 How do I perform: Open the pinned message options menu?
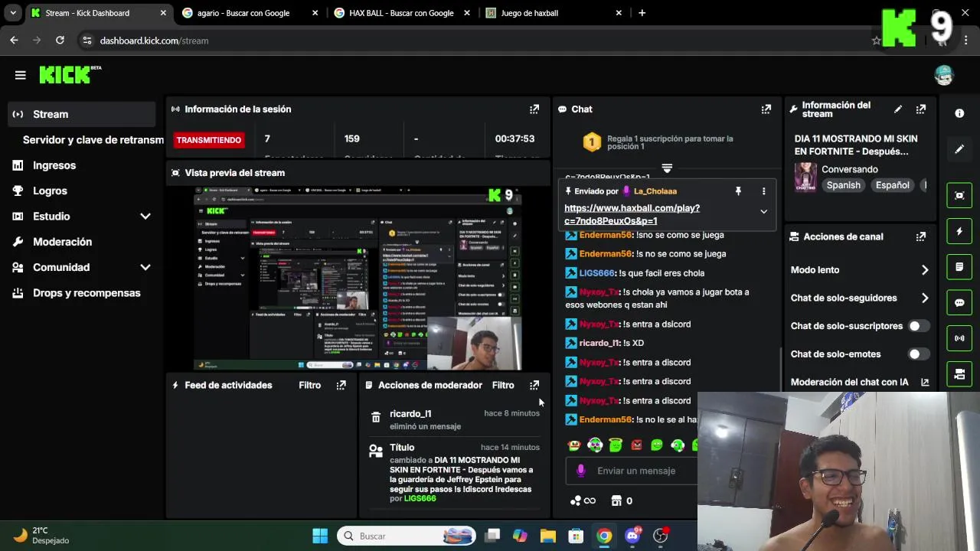[763, 191]
